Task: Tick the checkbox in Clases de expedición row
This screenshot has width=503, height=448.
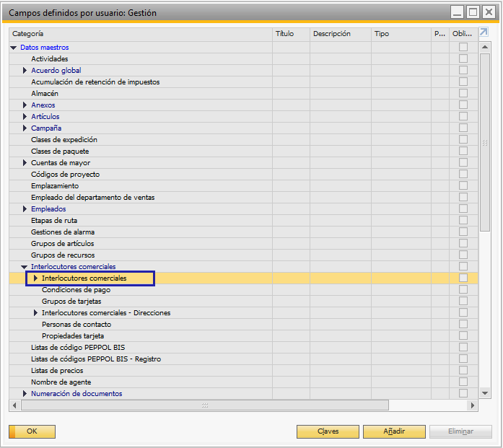Action: tap(463, 139)
